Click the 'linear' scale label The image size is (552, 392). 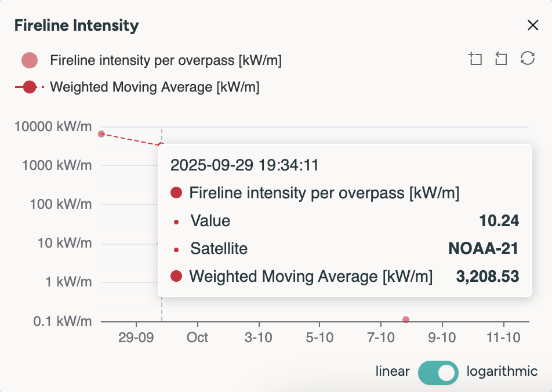[x=393, y=372]
